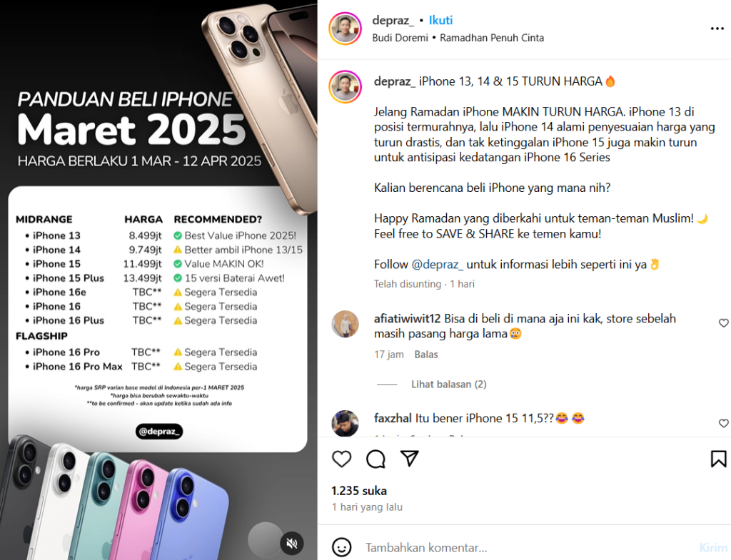The height and width of the screenshot is (560, 731).
Task: Like the post with heart icon
Action: pos(342,459)
